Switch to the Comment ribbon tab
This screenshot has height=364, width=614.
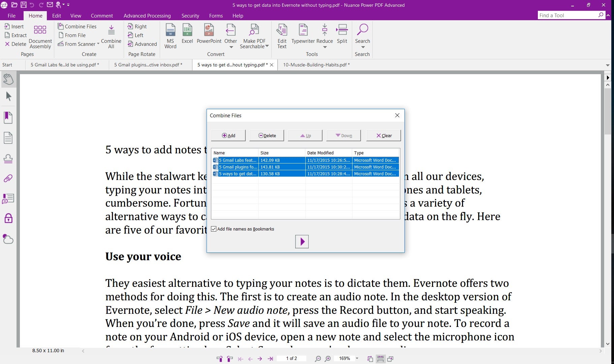click(x=102, y=16)
